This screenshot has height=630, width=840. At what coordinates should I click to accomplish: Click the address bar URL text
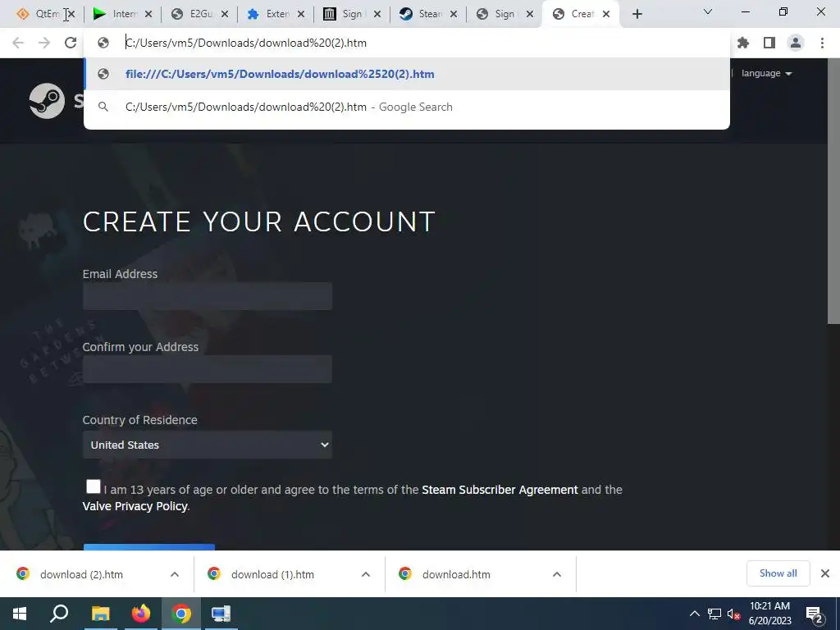pos(246,43)
